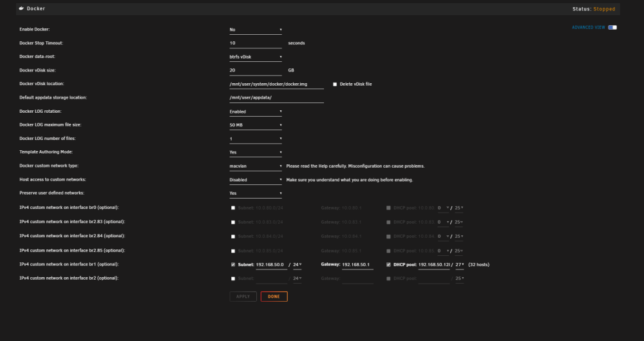Click the 'IPv4 custom network on interface br1' label
The height and width of the screenshot is (341, 644).
tap(69, 264)
